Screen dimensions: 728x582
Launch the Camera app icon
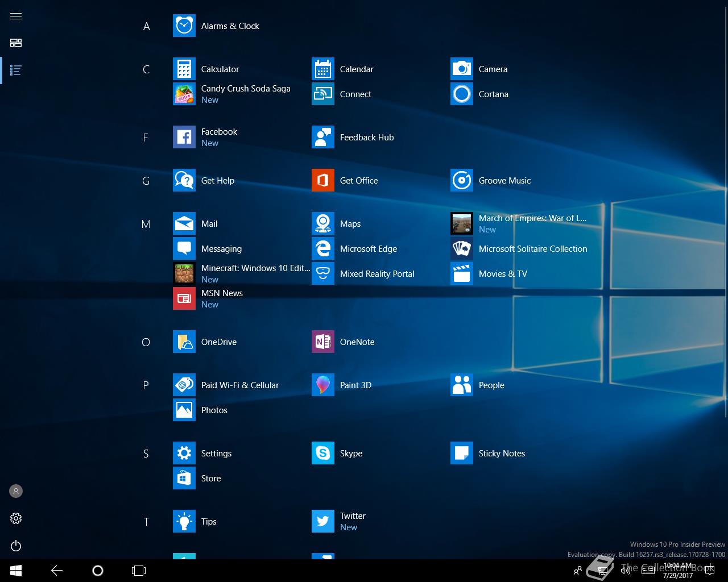click(462, 69)
